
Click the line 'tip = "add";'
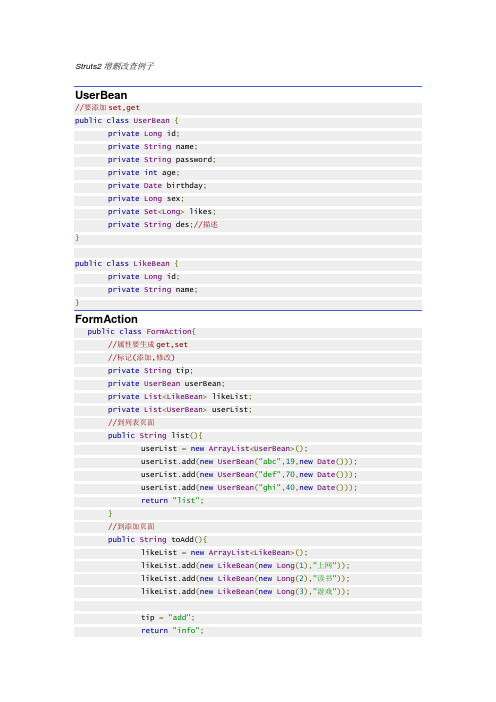[x=168, y=617]
